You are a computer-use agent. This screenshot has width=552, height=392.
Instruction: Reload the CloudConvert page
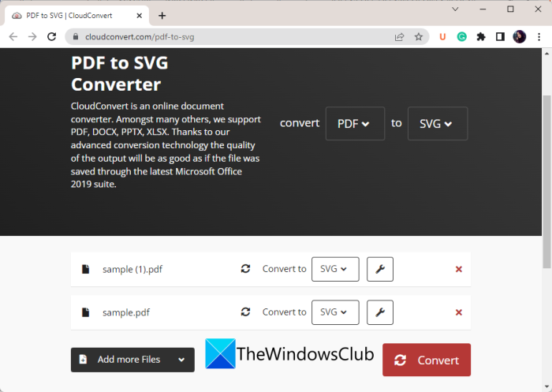tap(52, 36)
